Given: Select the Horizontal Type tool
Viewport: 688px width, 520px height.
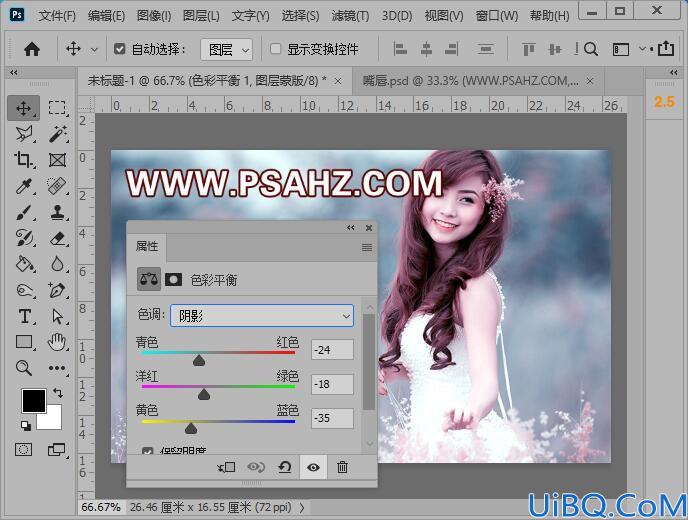Looking at the screenshot, I should coord(24,316).
